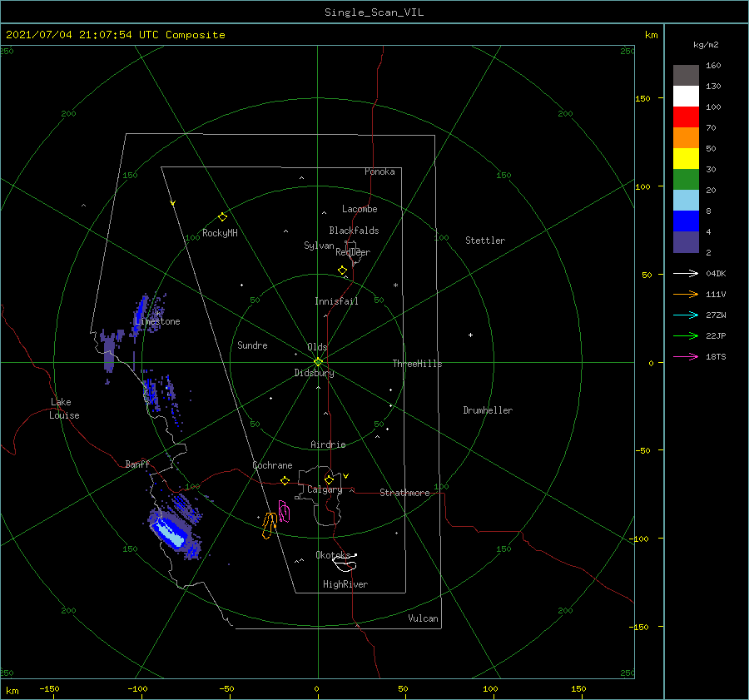The image size is (749, 700).
Task: Click the Lacombe city label
Action: coord(360,209)
